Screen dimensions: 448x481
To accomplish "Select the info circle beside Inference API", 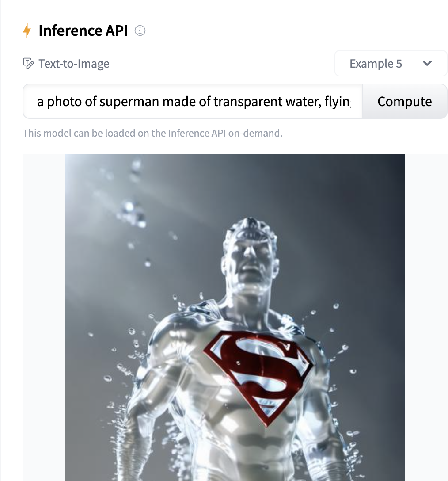I will click(140, 31).
